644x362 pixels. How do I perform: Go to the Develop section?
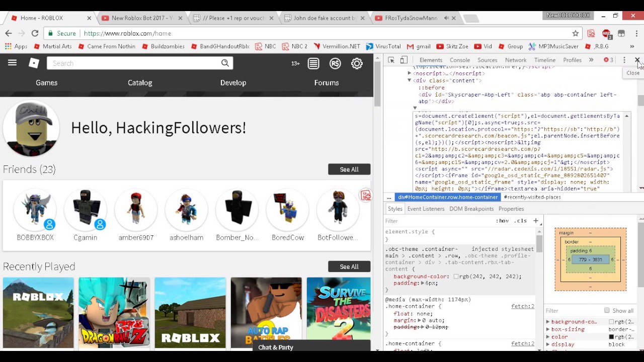pyautogui.click(x=233, y=82)
